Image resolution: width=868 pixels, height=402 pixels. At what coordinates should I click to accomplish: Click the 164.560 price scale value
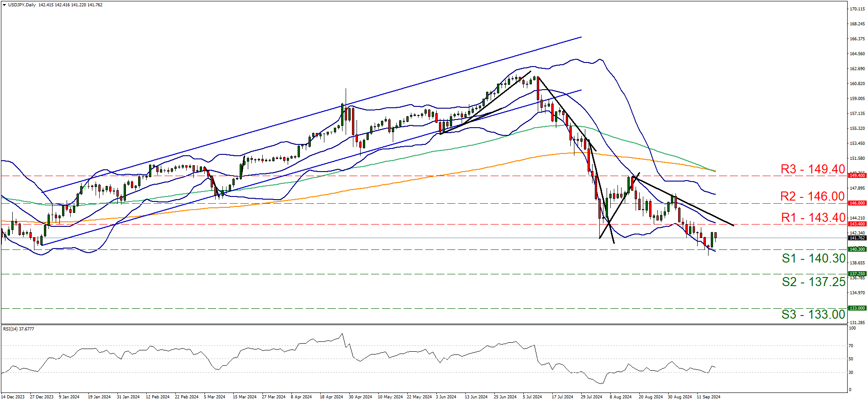pos(858,54)
